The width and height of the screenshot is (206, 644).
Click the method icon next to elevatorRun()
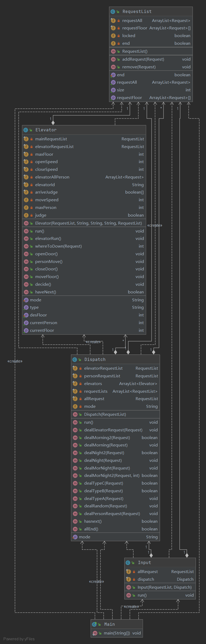tap(26, 239)
